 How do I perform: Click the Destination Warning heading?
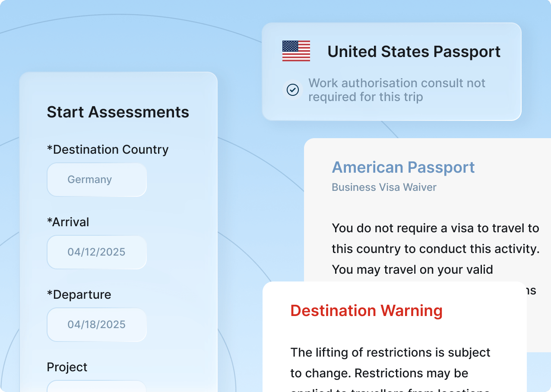[x=366, y=311]
